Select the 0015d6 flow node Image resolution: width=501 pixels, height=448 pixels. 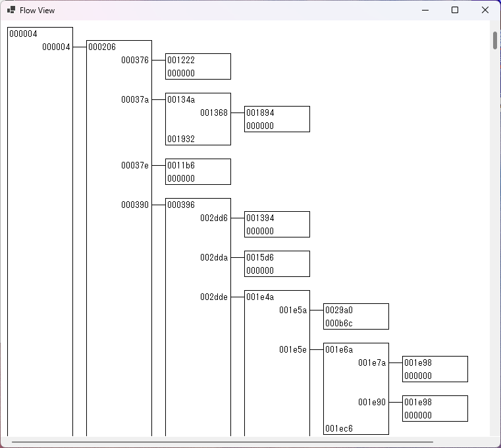coord(277,264)
